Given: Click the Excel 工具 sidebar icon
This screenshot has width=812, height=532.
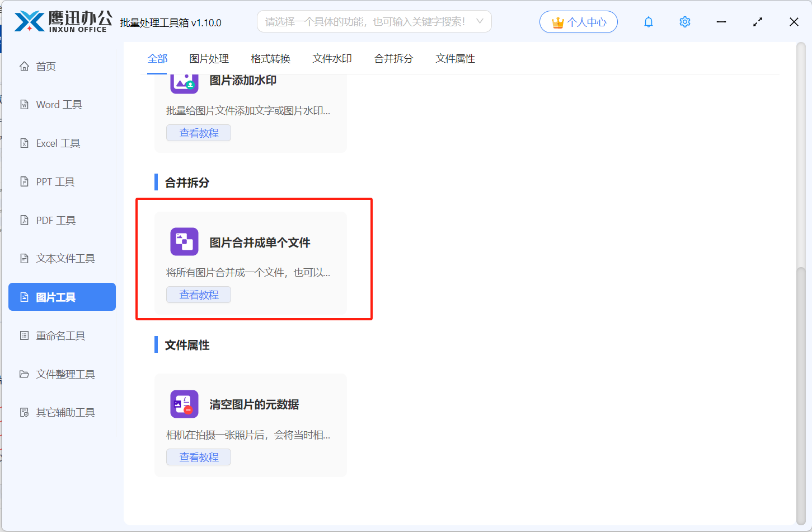Looking at the screenshot, I should (x=24, y=143).
